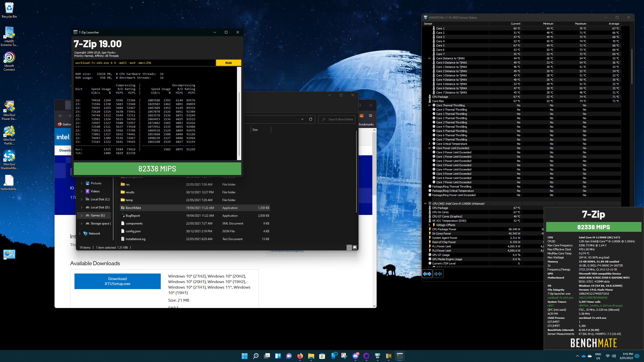The height and width of the screenshot is (362, 644).
Task: Select the BugReport application file
Action: [x=195, y=216]
